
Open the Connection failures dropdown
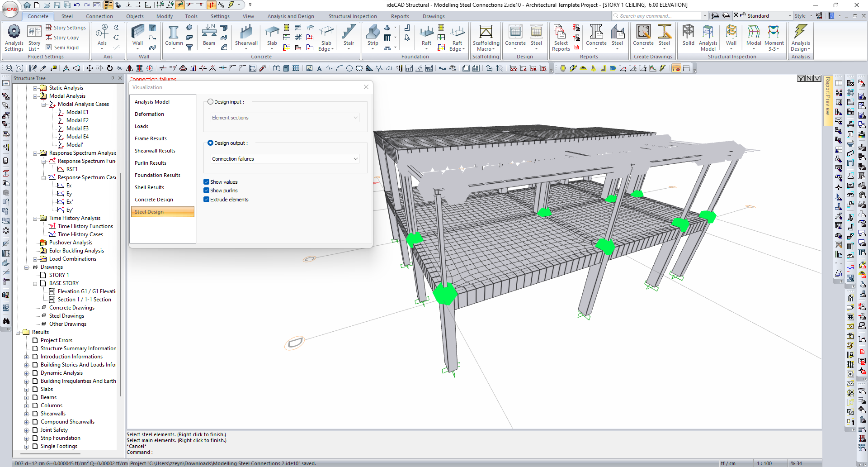click(x=285, y=159)
